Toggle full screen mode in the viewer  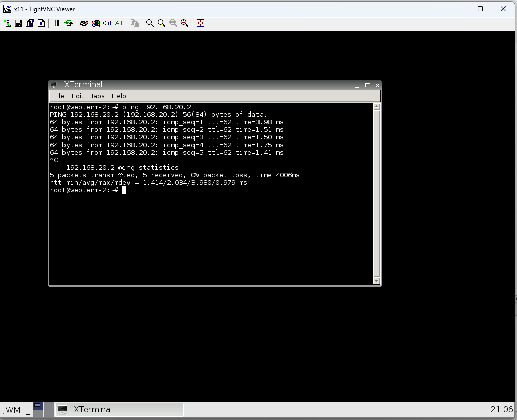click(200, 23)
